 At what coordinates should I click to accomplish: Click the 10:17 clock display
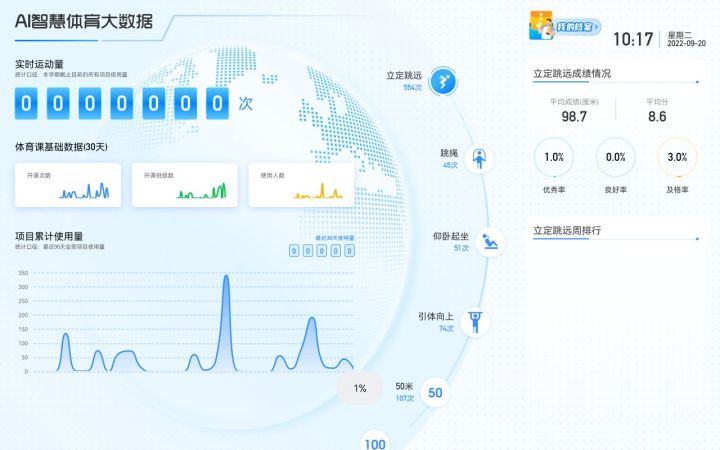tap(632, 39)
